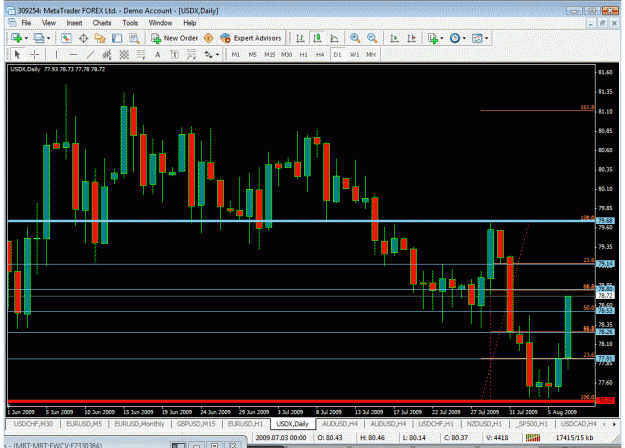
Task: Switch to the GBPUSD,M15 chart tab
Action: [x=196, y=424]
